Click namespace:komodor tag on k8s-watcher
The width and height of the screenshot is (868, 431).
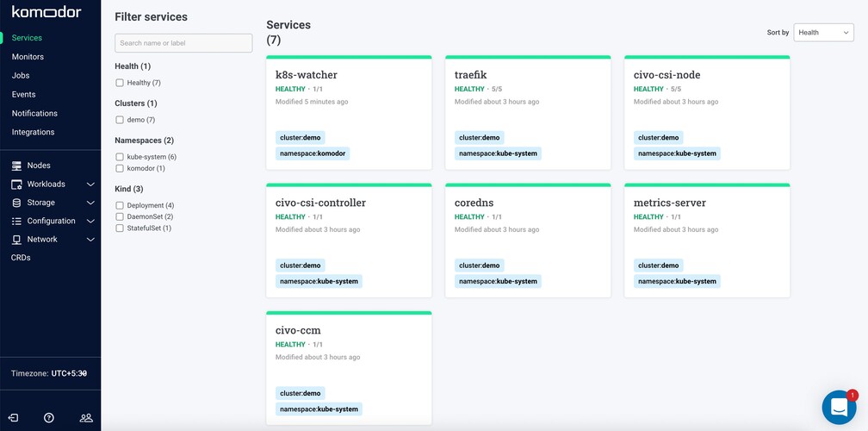tap(313, 153)
